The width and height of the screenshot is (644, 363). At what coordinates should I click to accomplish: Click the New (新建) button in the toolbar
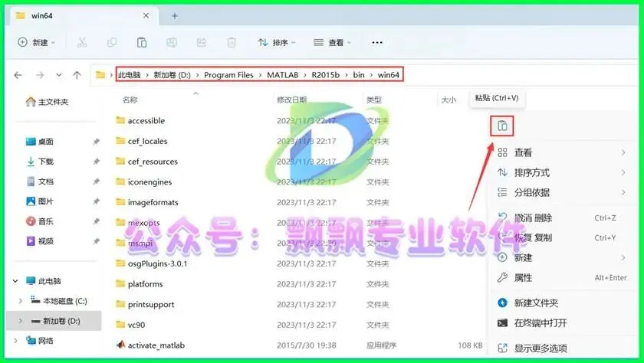(x=36, y=42)
